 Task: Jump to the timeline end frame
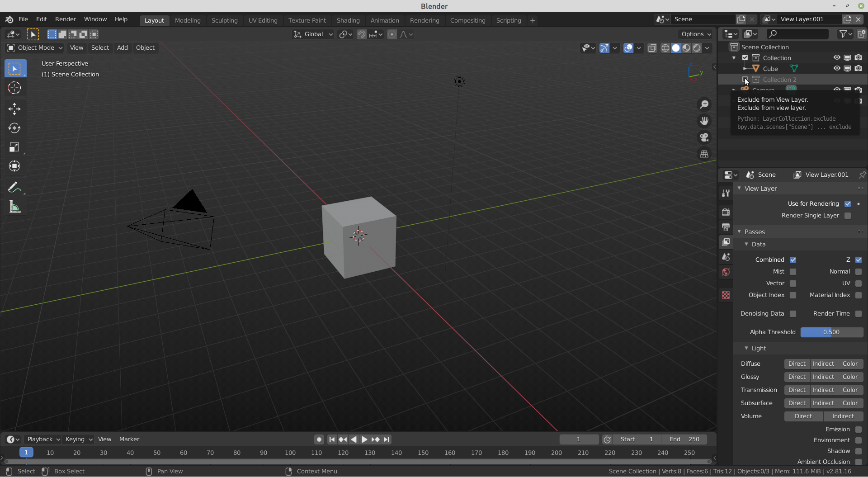coord(387,439)
